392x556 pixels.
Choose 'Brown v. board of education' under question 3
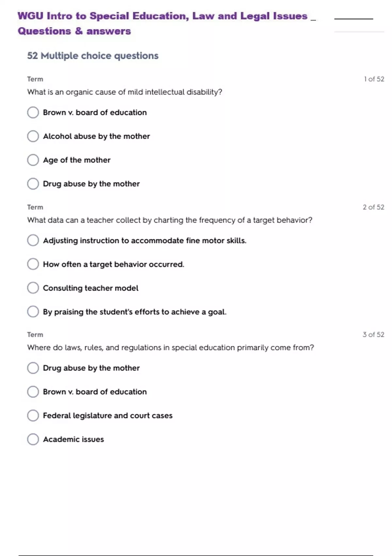(33, 392)
